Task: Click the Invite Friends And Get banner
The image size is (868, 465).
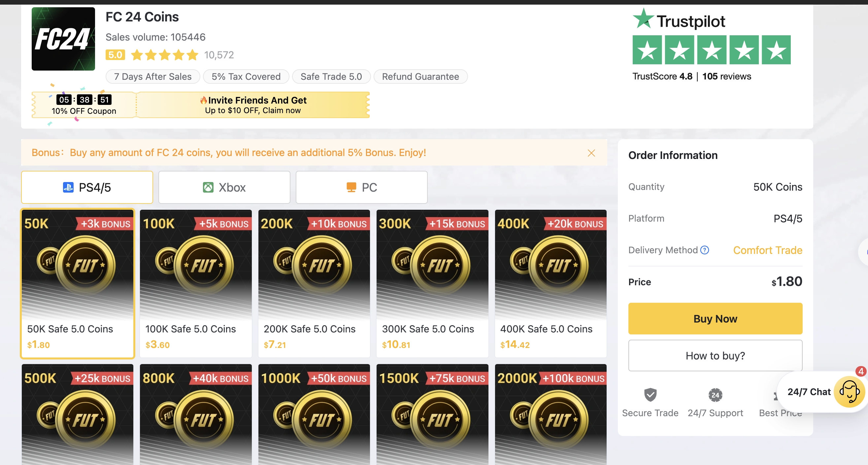Action: pyautogui.click(x=253, y=105)
